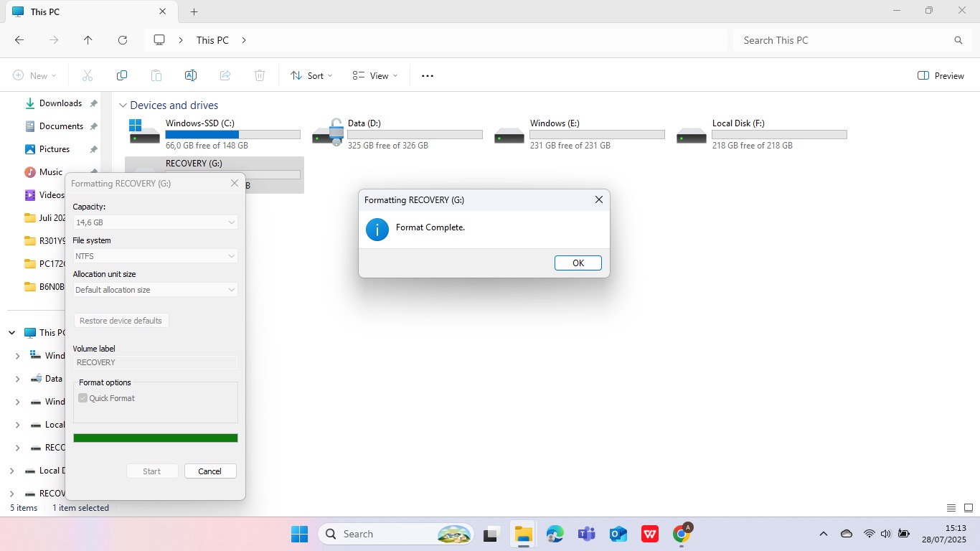Collapse the Devices and drives group

123,105
